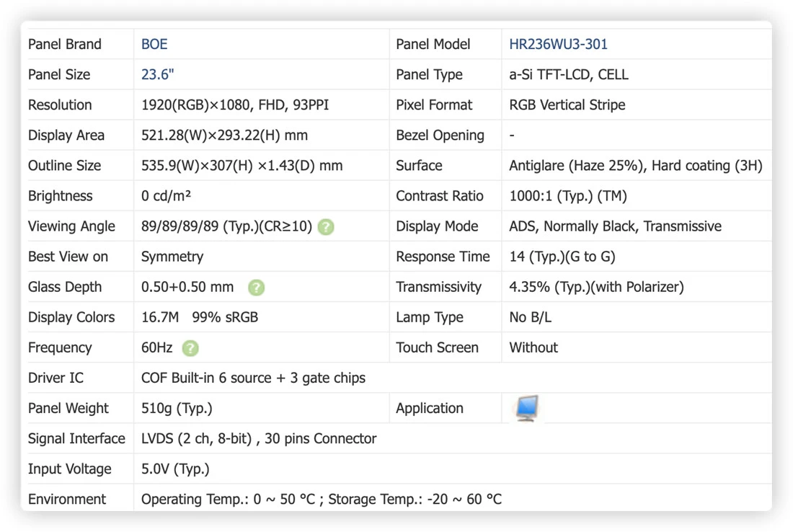793x532 pixels.
Task: Select the Glass Depth label
Action: click(65, 287)
